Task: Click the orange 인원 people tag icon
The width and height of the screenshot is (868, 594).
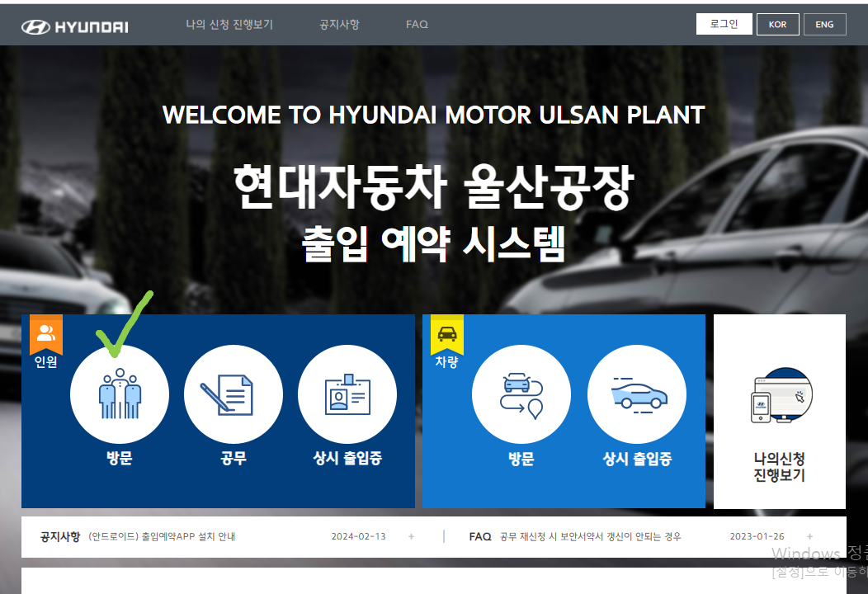Action: point(46,334)
